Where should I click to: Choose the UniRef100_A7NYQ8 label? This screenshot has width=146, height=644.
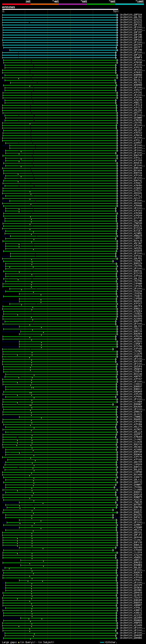click(131, 63)
